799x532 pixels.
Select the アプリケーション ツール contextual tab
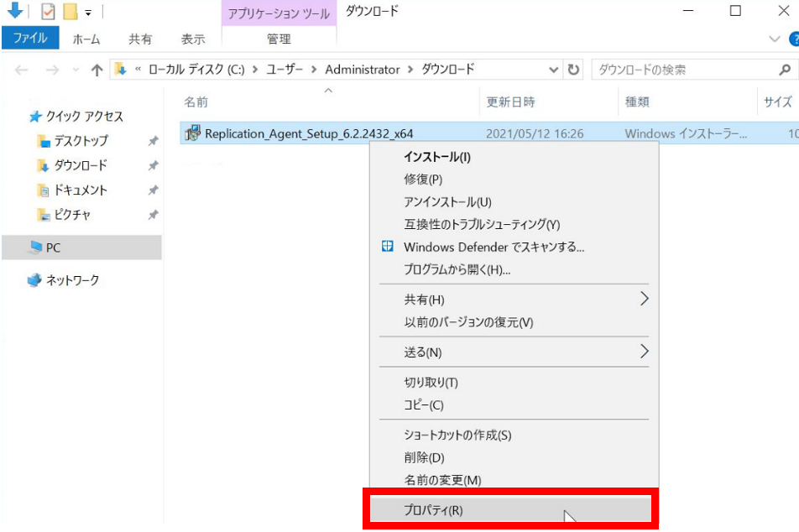(x=279, y=13)
